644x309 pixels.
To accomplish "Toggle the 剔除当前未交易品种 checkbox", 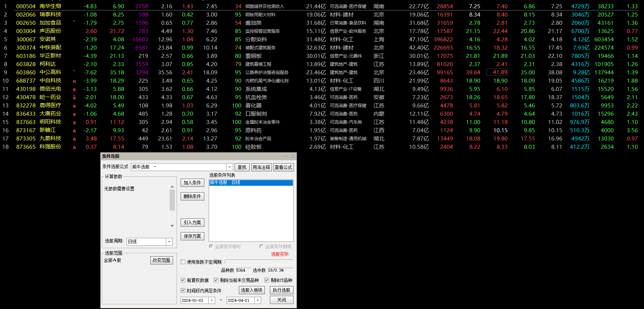I will [x=216, y=280].
